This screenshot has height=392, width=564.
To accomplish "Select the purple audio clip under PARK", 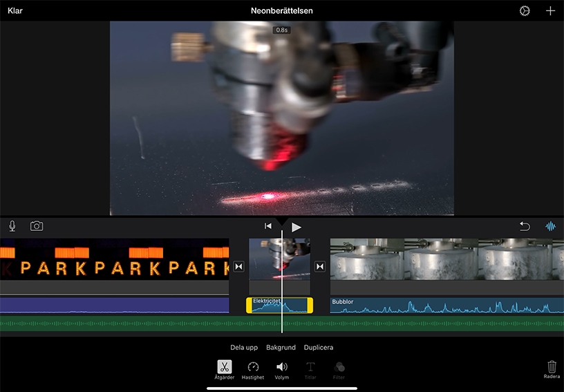I will click(x=114, y=306).
